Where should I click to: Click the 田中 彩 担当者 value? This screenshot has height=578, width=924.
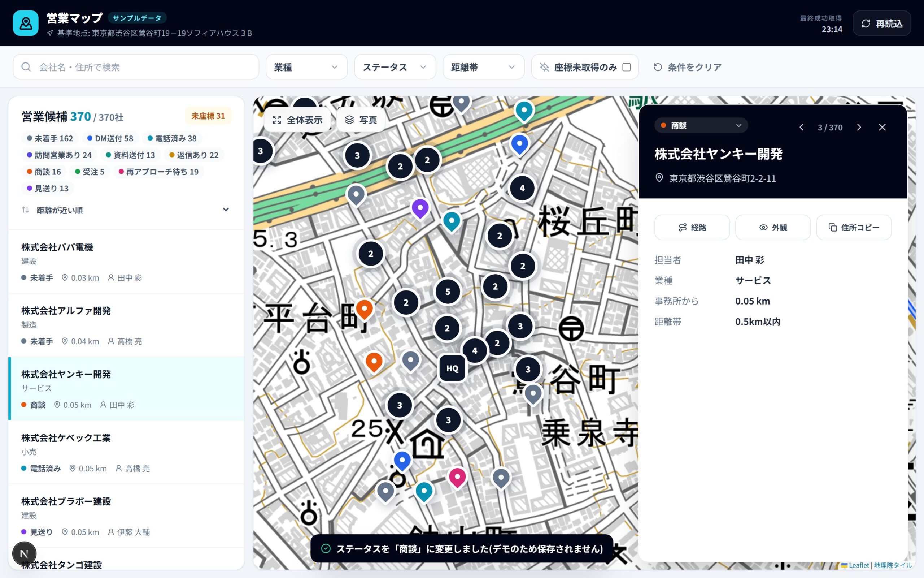(x=750, y=260)
